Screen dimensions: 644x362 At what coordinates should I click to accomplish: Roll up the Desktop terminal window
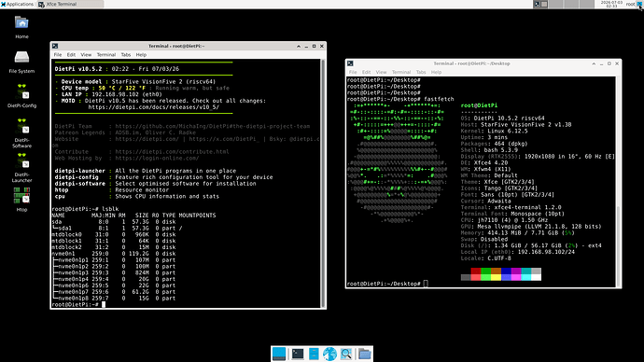(x=594, y=64)
